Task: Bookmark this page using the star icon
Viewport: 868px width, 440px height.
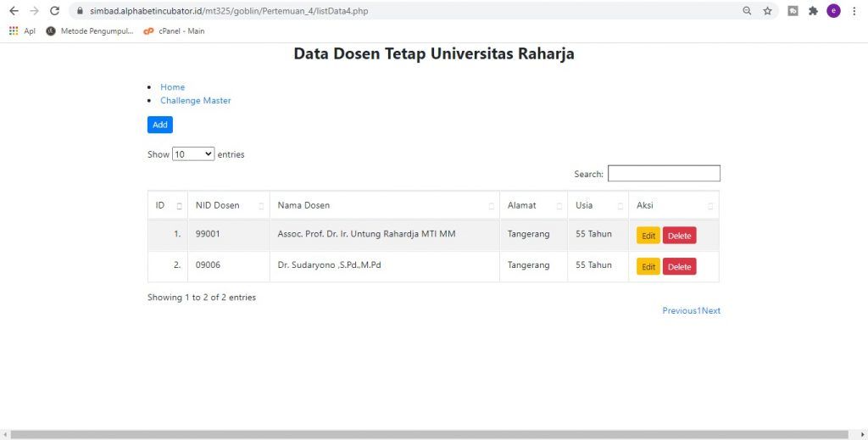Action: click(x=767, y=11)
